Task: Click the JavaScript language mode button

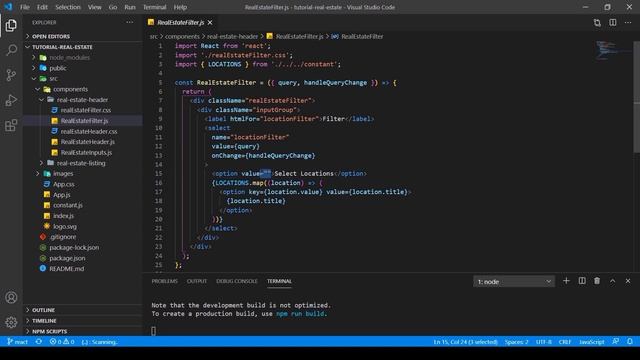Action: pyautogui.click(x=592, y=342)
